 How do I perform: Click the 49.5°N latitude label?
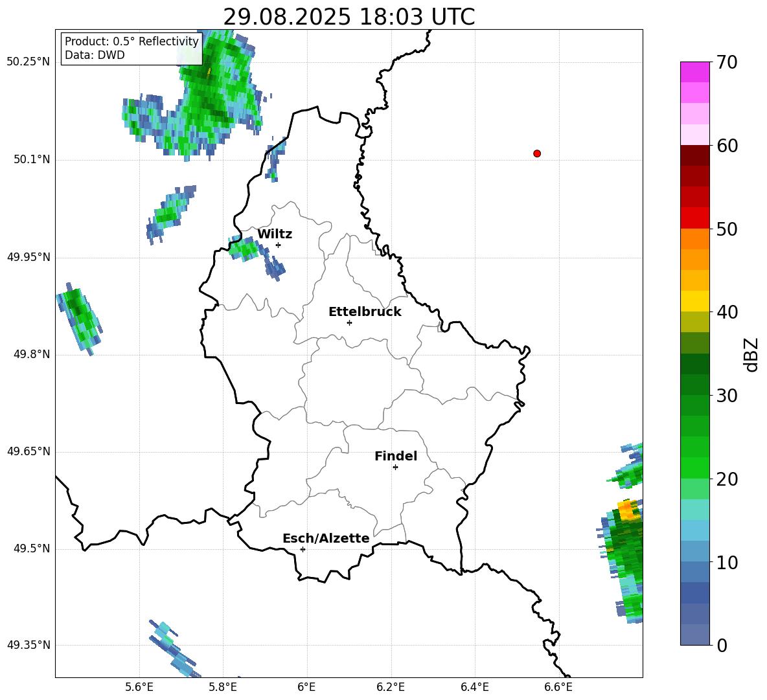[x=32, y=549]
